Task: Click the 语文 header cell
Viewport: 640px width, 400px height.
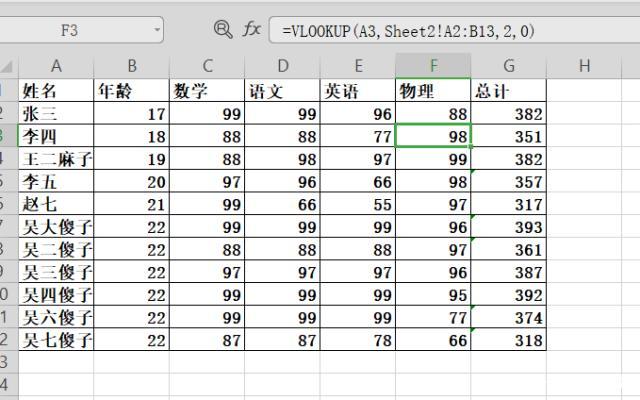Action: click(282, 90)
